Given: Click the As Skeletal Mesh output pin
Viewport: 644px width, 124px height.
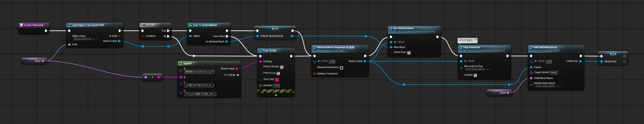Looking at the screenshot, I should click(227, 42).
